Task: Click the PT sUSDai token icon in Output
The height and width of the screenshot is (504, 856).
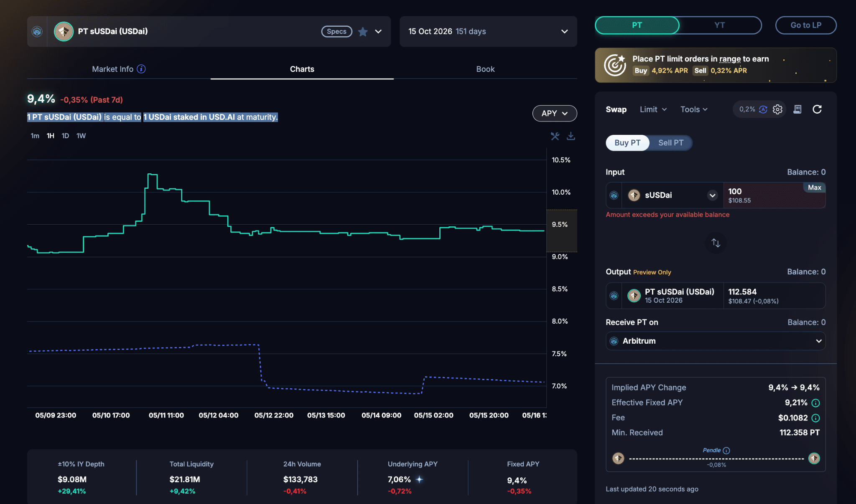Action: click(x=634, y=296)
